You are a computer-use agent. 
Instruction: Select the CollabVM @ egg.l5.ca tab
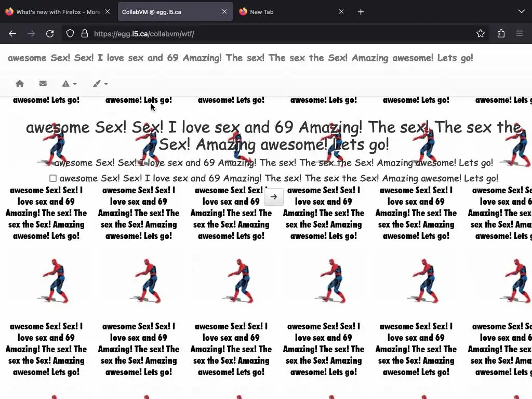point(175,12)
